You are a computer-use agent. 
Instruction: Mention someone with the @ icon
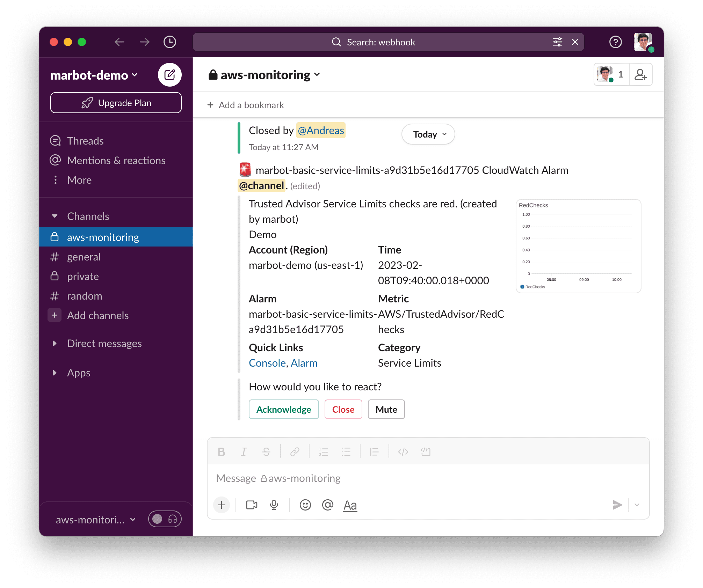[328, 505]
